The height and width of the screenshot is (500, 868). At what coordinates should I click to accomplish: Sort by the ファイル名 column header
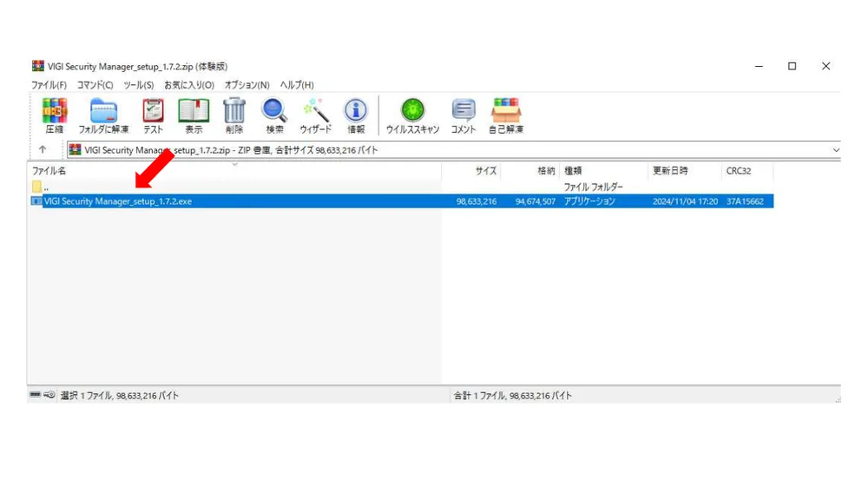click(234, 170)
